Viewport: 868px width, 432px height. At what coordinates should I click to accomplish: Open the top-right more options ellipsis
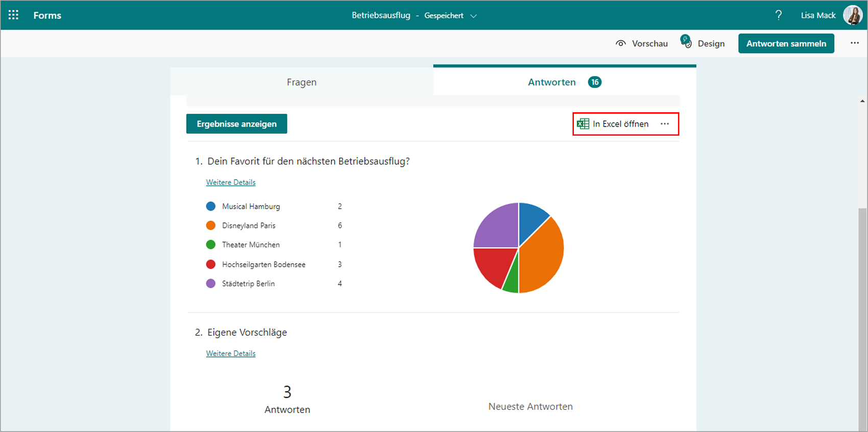855,43
